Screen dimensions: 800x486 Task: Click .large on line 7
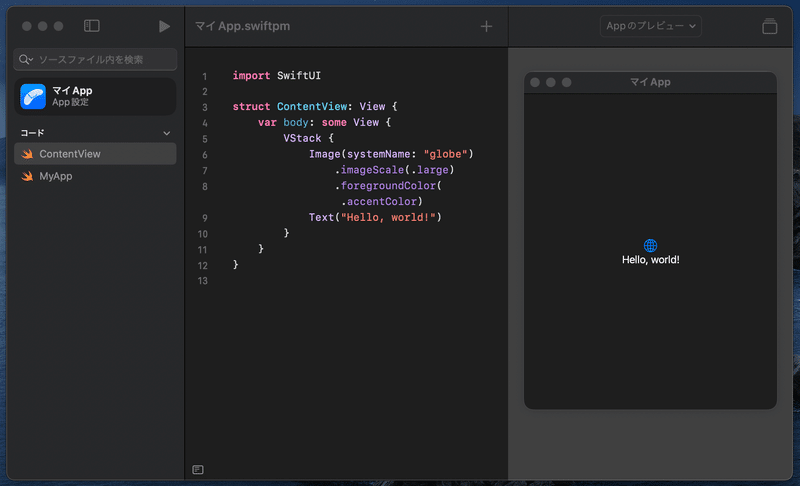430,170
